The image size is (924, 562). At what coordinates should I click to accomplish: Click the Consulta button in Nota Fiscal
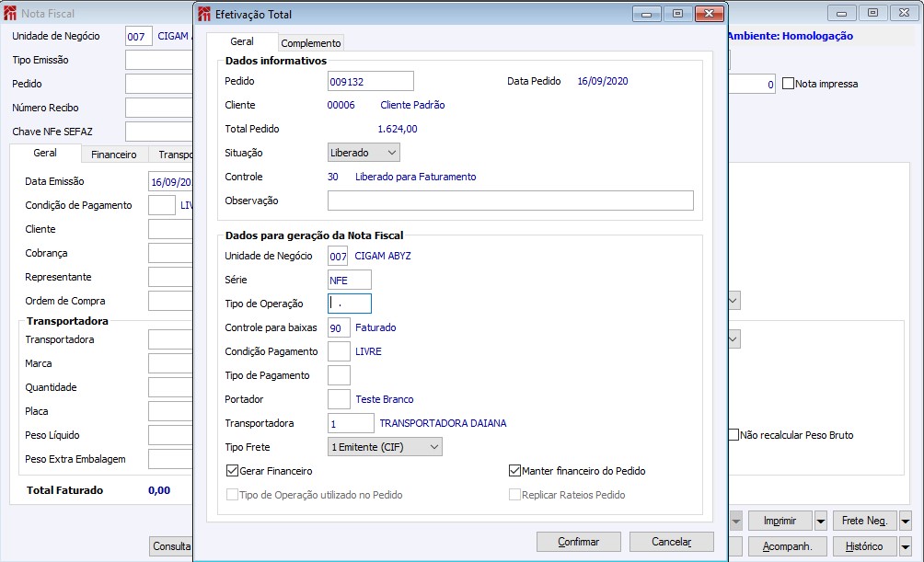[171, 546]
